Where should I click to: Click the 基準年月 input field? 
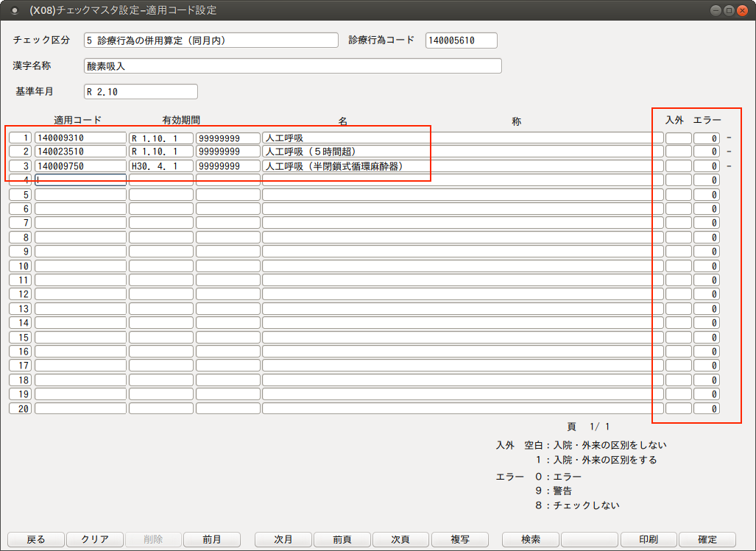(141, 92)
